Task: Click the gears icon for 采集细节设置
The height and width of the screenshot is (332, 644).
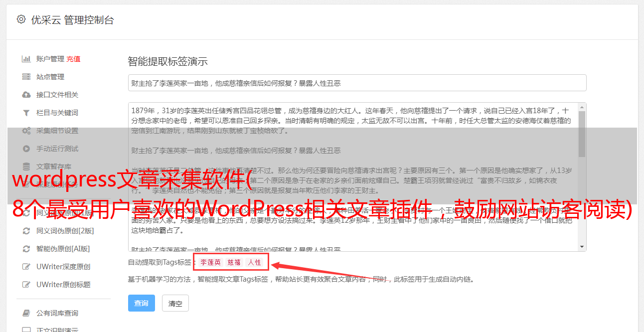Action: coord(26,131)
